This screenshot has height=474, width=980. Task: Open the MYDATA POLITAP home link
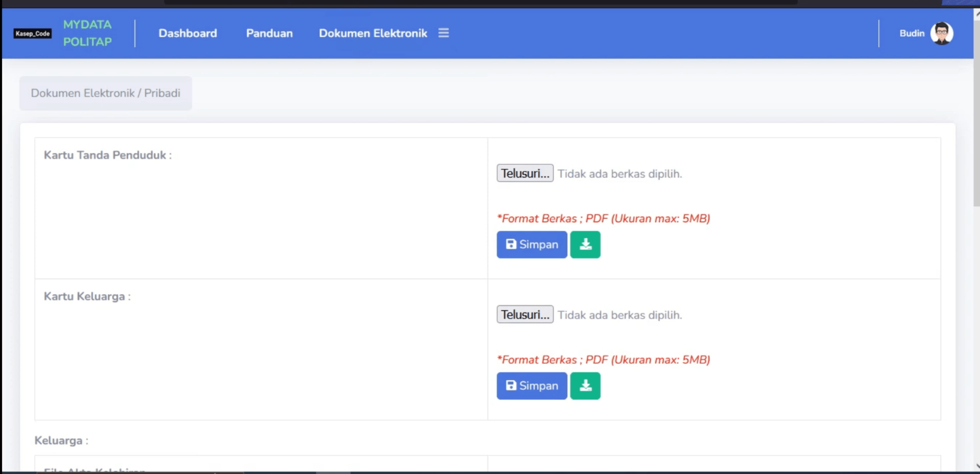pos(88,33)
